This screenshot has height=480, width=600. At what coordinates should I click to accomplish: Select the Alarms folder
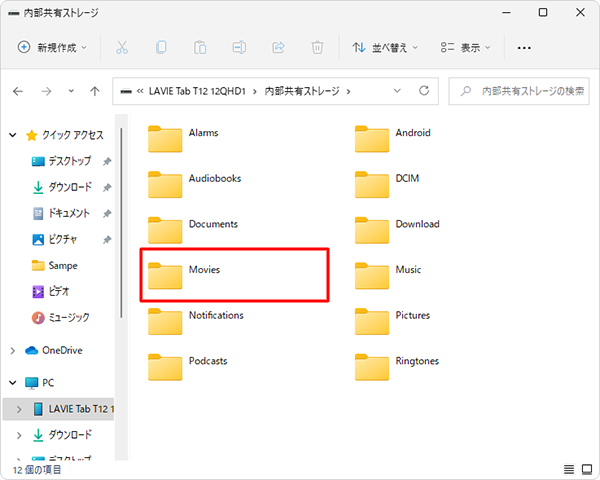coord(183,139)
